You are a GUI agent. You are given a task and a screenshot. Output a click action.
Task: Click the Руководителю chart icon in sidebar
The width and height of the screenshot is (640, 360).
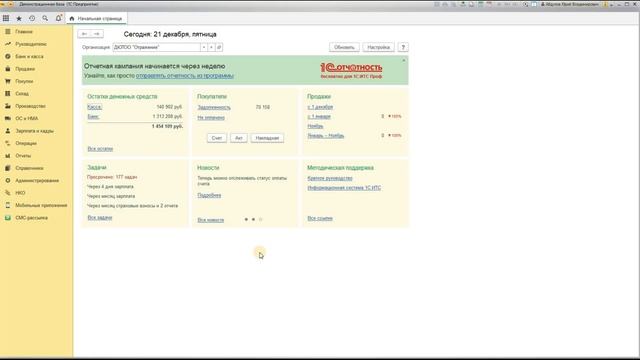(7, 44)
